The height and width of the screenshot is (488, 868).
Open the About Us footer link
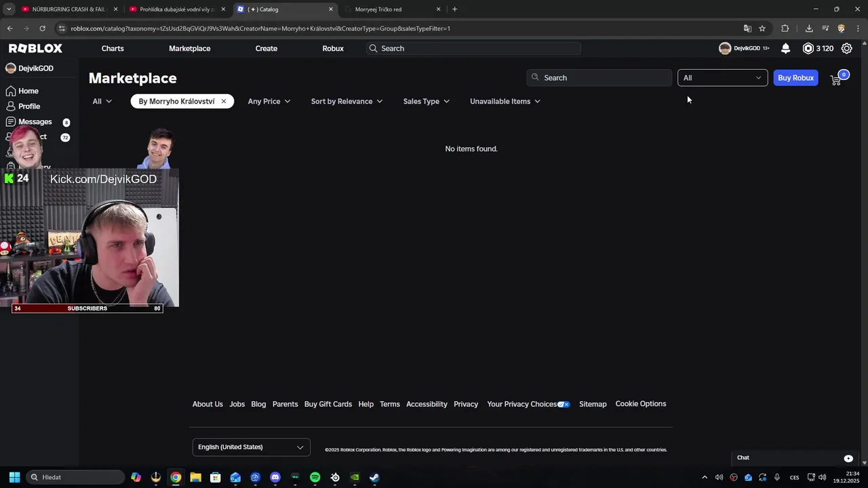click(208, 404)
